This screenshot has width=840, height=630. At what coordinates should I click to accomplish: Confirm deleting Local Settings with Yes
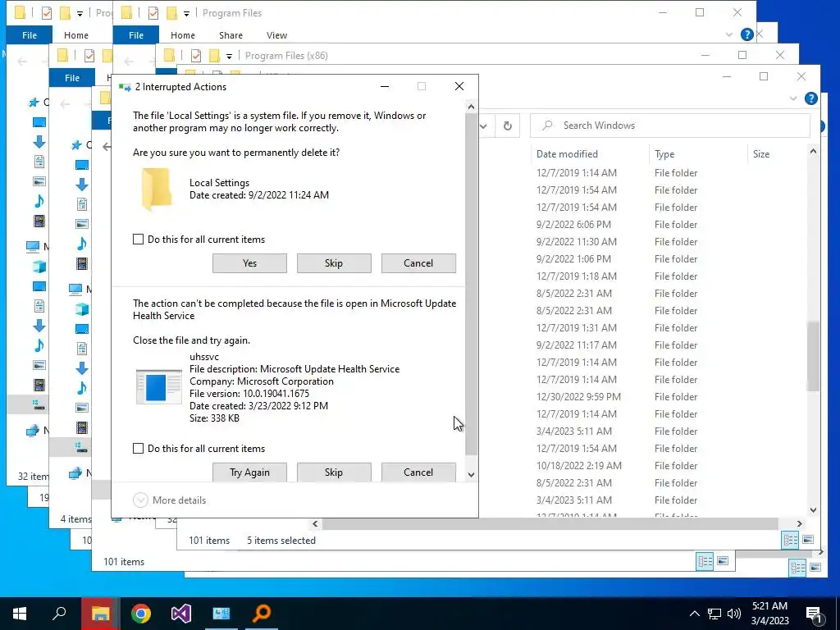click(249, 263)
